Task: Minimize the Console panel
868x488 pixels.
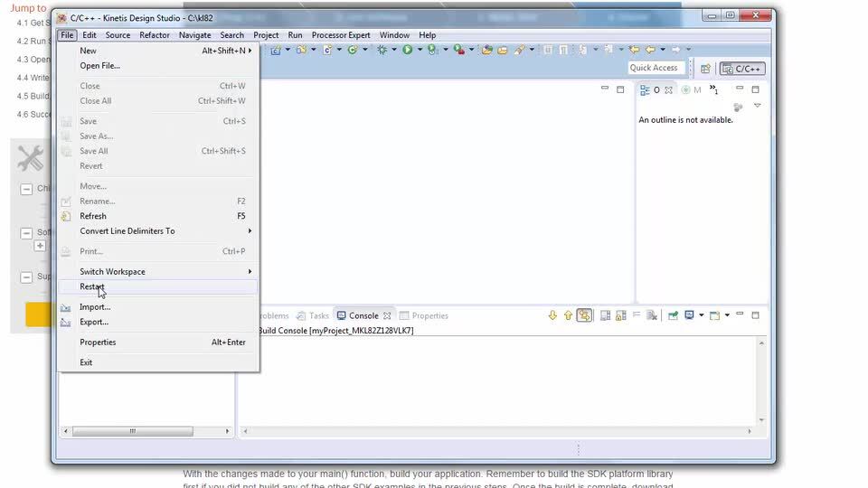Action: click(740, 314)
